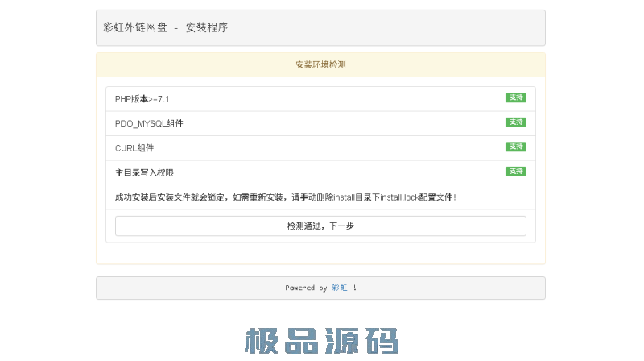Click the Powered by footer text

[x=306, y=288]
